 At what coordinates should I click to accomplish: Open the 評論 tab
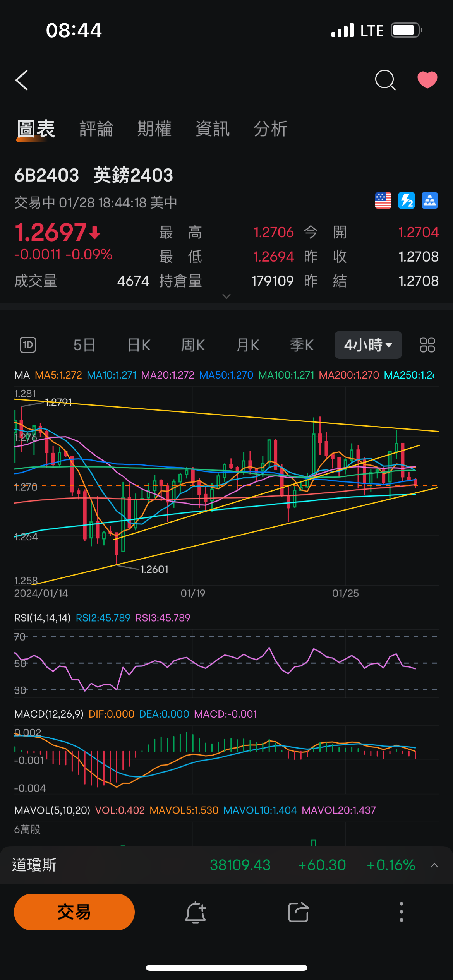pyautogui.click(x=96, y=129)
